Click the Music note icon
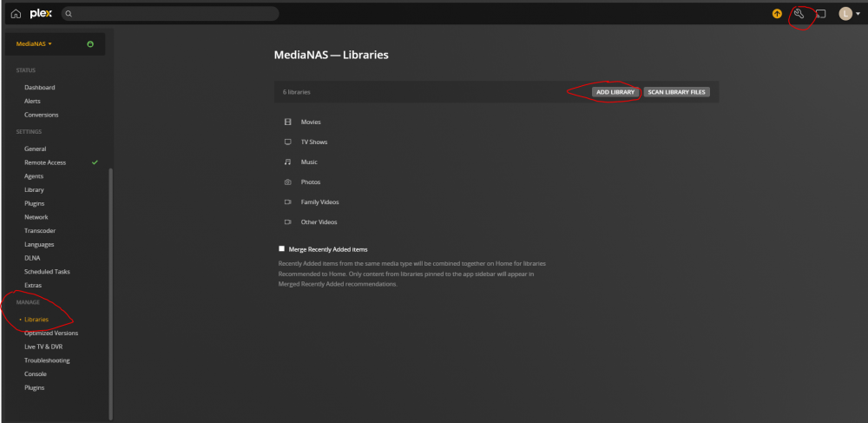Image resolution: width=868 pixels, height=423 pixels. point(288,162)
